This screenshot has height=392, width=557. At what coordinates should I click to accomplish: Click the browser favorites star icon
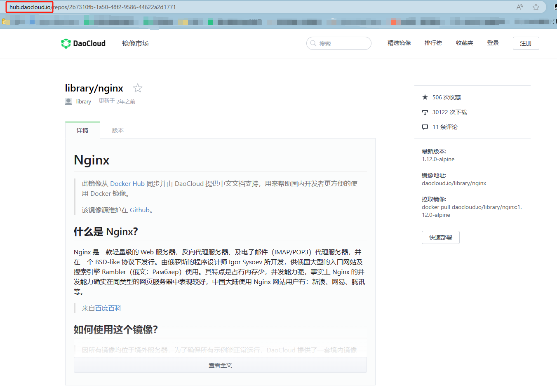click(536, 7)
